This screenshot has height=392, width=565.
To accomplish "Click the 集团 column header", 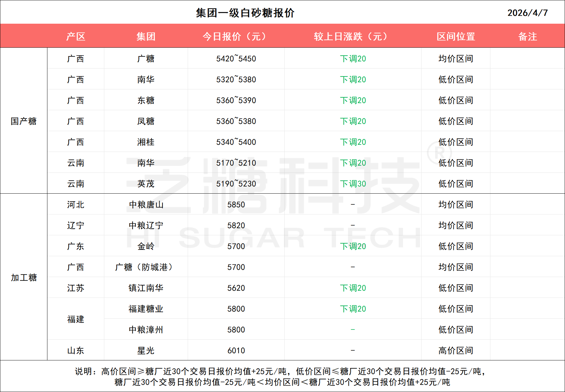I will point(146,37).
